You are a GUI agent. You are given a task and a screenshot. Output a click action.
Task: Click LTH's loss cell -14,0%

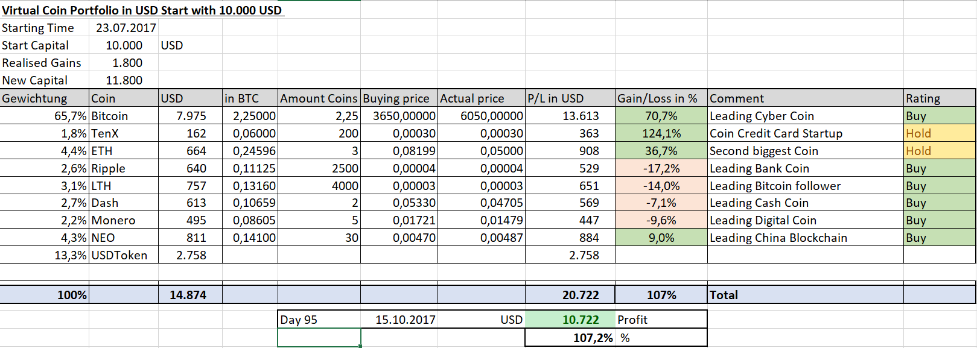(x=661, y=186)
